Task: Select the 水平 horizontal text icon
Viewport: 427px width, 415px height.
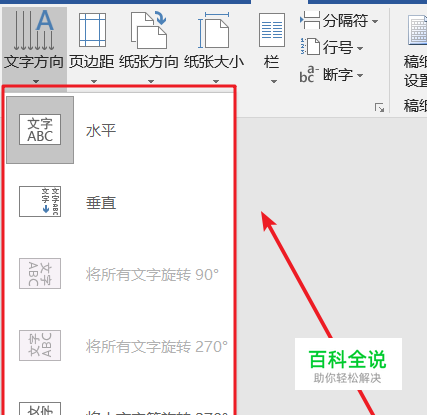Action: point(40,130)
